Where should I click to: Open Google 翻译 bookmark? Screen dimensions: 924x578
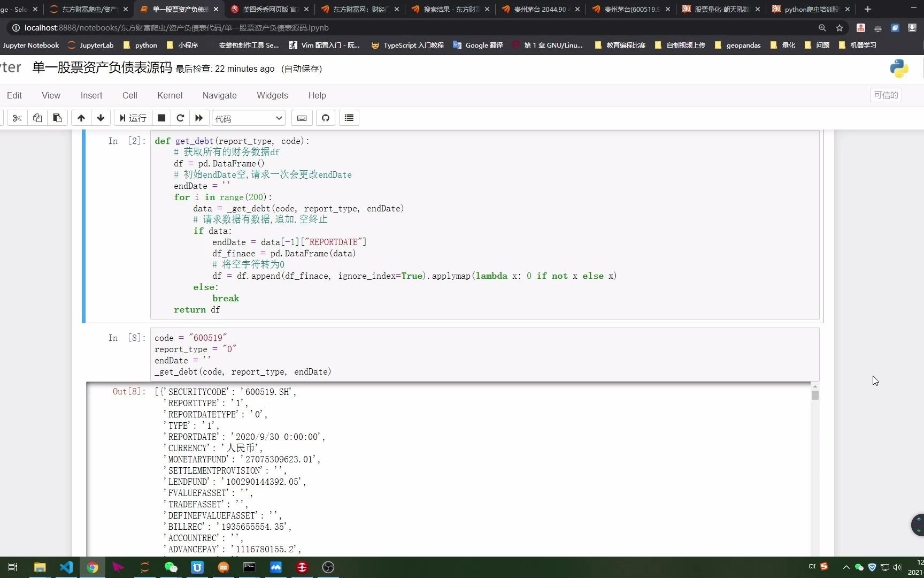click(x=478, y=45)
